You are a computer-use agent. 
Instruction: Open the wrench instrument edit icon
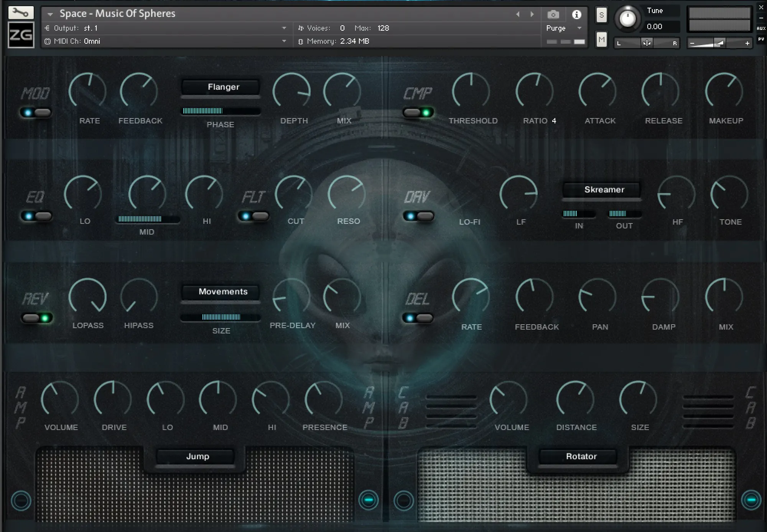[21, 13]
